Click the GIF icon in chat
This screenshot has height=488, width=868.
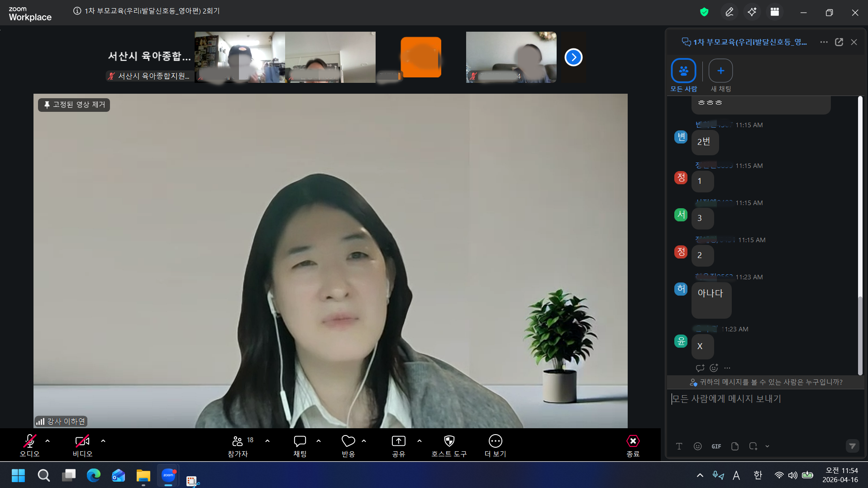click(x=716, y=446)
